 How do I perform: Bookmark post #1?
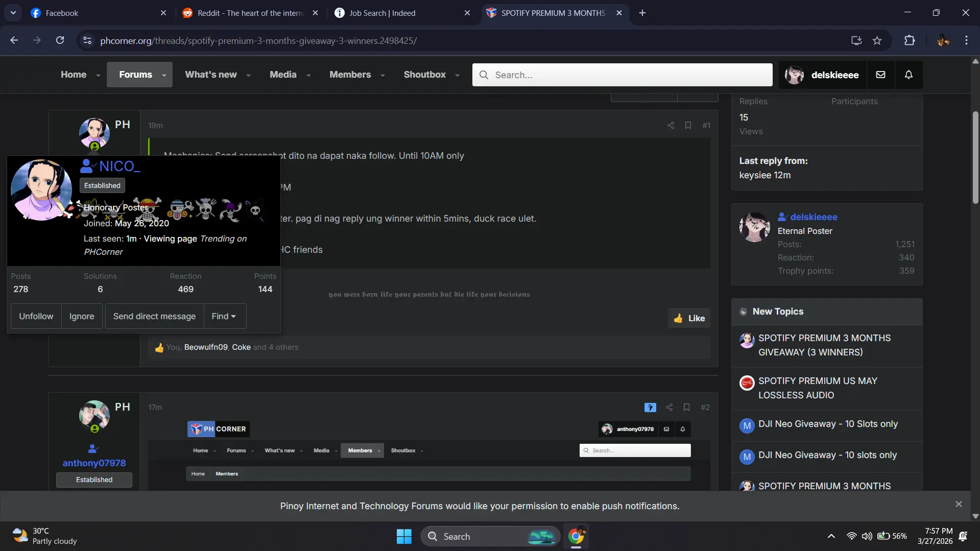(x=688, y=126)
